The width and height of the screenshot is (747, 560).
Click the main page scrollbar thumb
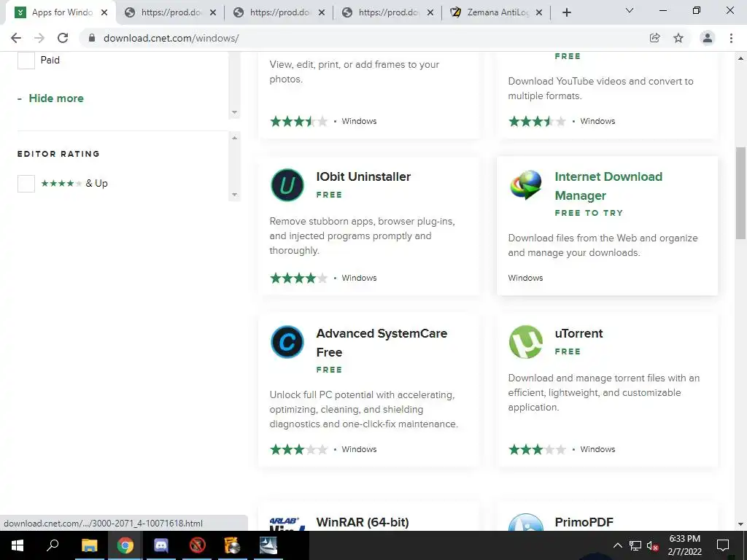tap(741, 192)
